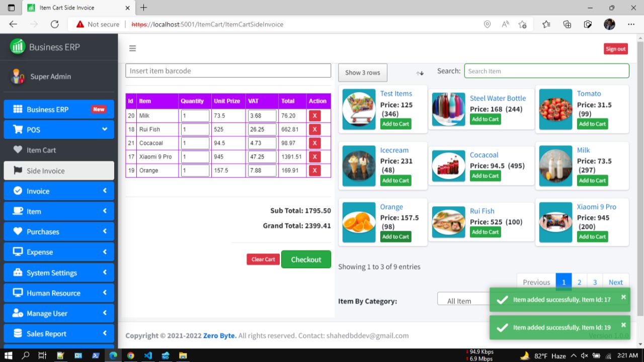Click the Side Invoice flag icon
Viewport: 644px width, 362px height.
coord(19,170)
